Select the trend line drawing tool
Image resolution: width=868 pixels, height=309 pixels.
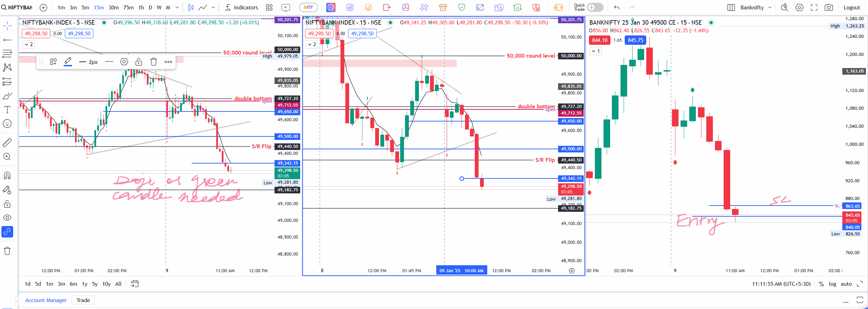[x=7, y=40]
